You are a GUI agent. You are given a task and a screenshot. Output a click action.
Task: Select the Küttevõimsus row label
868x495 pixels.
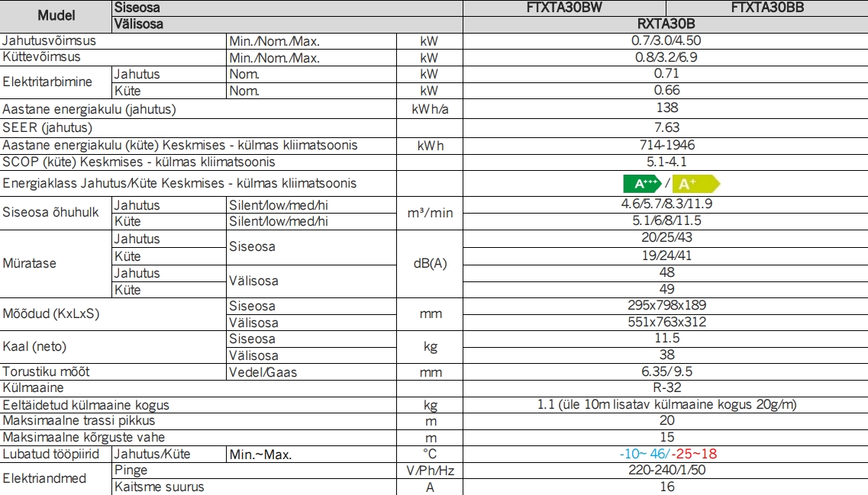coord(41,57)
